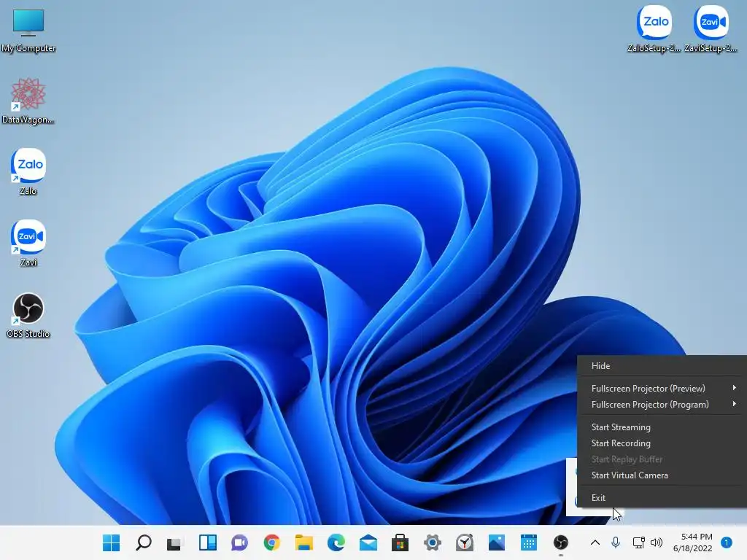This screenshot has height=560, width=747.
Task: Open taskbar Search
Action: (x=143, y=542)
